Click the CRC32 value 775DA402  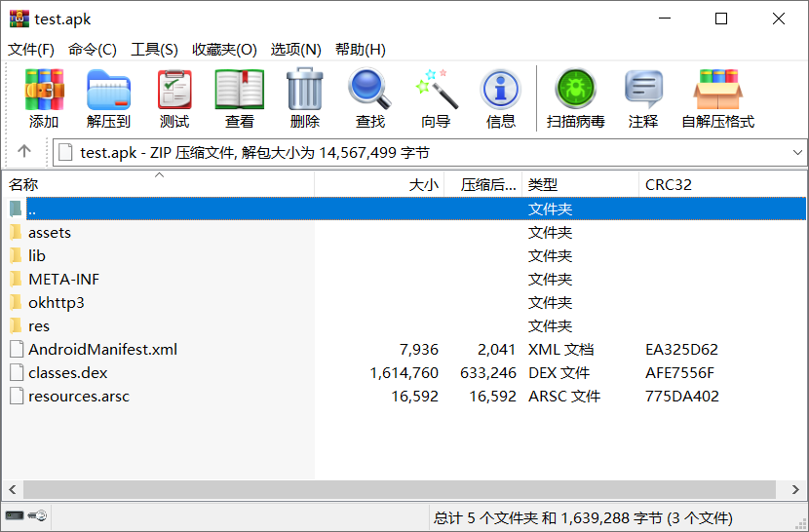click(682, 397)
